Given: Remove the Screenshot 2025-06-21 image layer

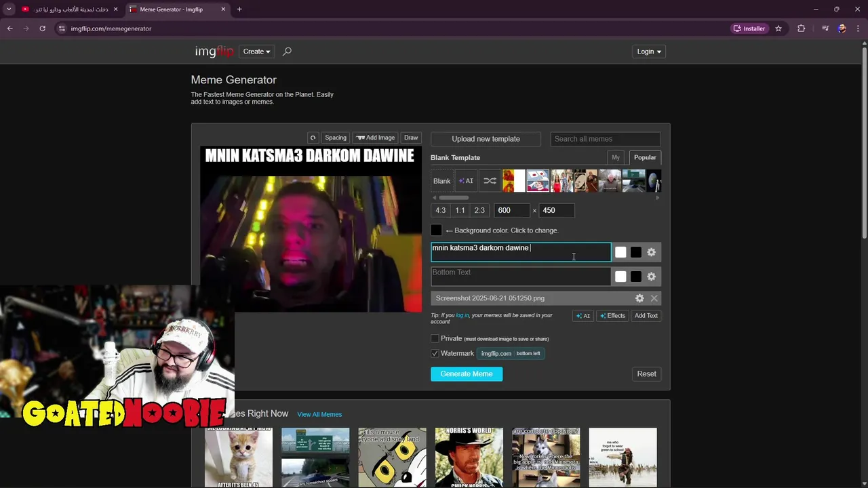Looking at the screenshot, I should point(654,298).
